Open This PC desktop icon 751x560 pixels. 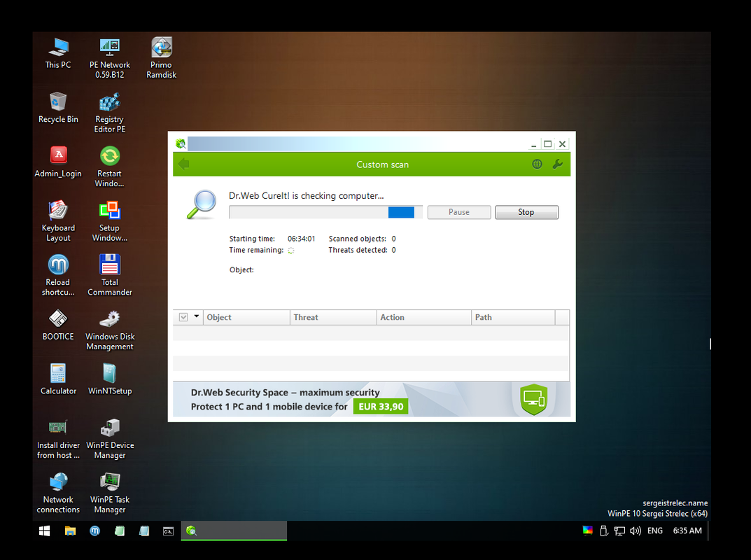point(58,54)
